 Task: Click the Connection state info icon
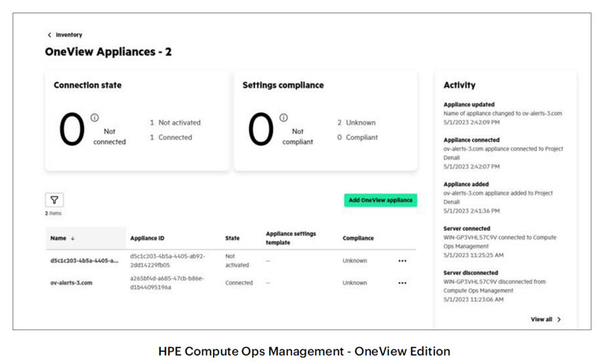[94, 117]
